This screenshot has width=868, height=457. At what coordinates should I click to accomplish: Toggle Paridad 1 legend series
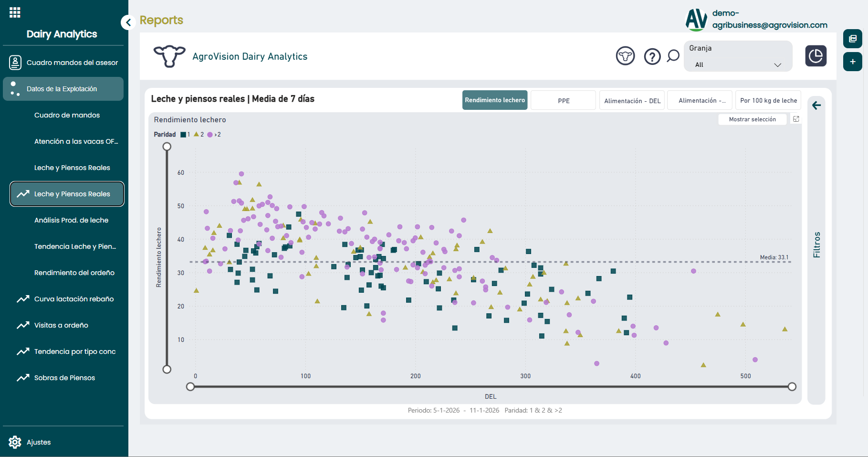click(185, 135)
